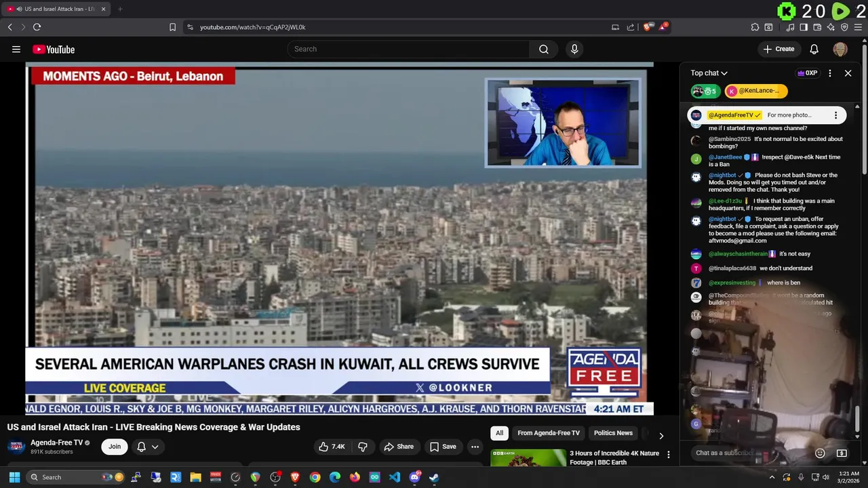Viewport: 868px width, 488px height.
Task: Launch Steam from the taskbar
Action: pos(434,477)
